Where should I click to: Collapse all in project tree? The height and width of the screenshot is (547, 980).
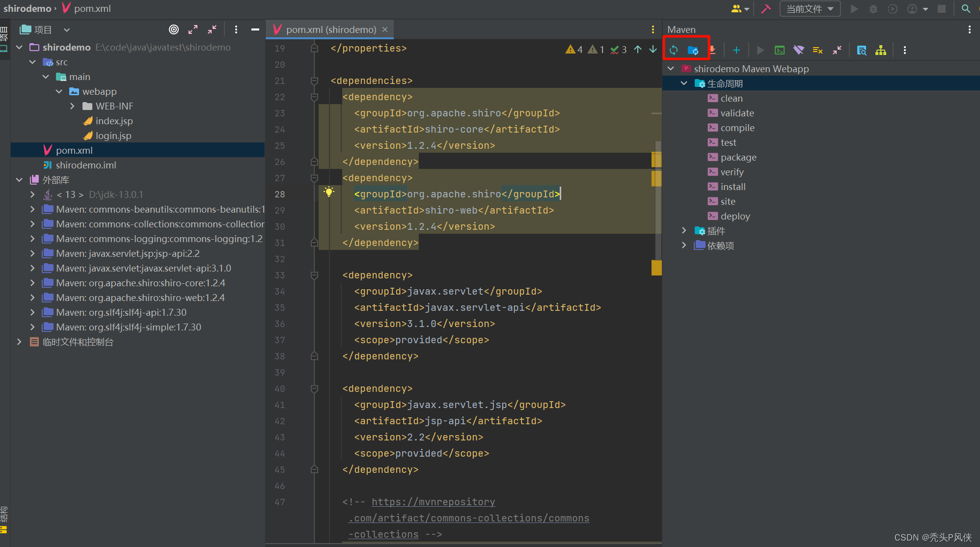(x=212, y=29)
